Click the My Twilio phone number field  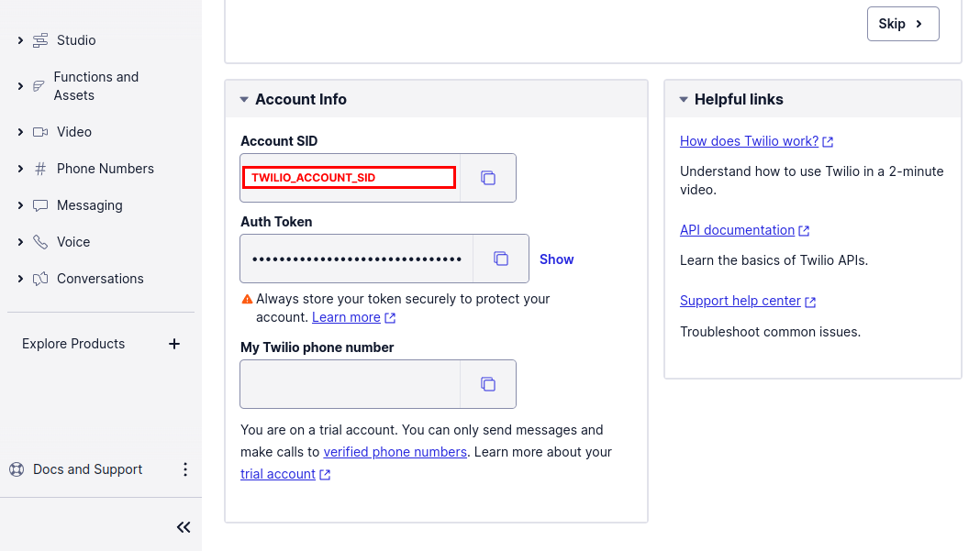(x=350, y=384)
